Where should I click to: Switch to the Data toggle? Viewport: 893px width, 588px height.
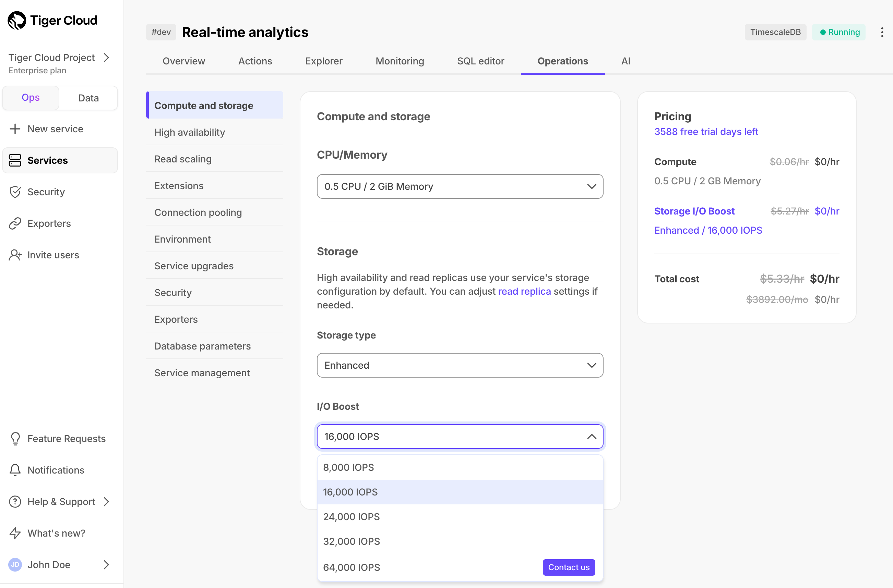88,98
